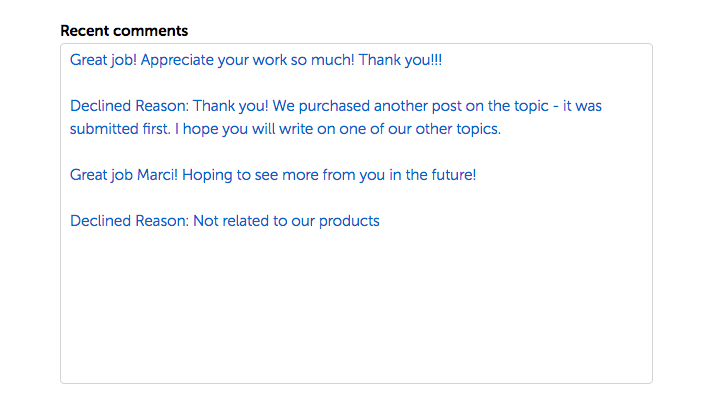Click "Thank you!!!" at the end of the first comment
710x409 pixels.
pyautogui.click(x=400, y=60)
